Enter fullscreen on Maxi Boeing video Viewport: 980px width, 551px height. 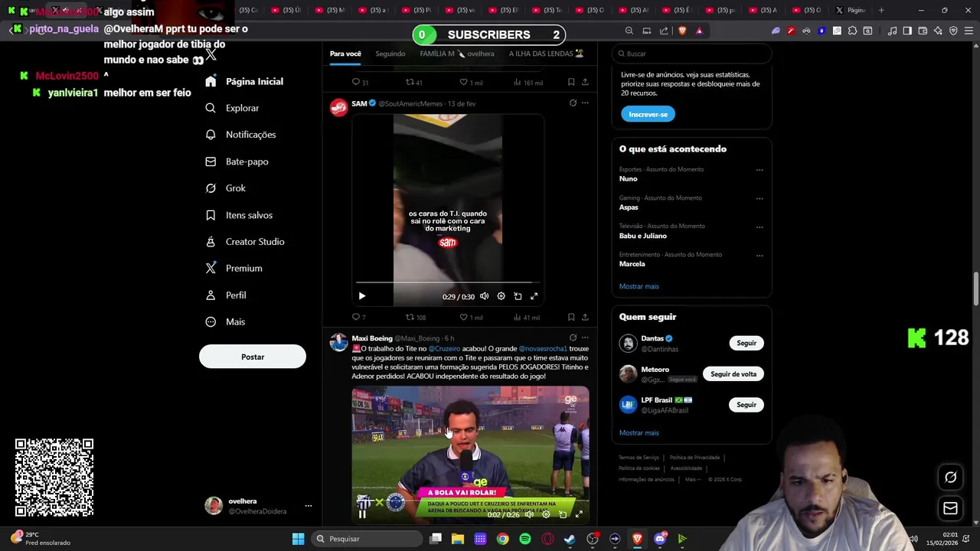pos(579,514)
